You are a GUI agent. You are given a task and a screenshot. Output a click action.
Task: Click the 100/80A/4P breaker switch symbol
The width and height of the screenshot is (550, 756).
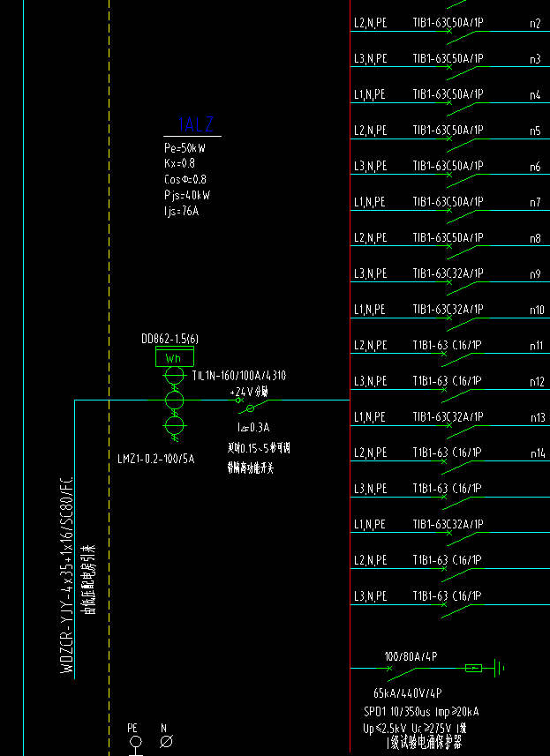point(402,668)
